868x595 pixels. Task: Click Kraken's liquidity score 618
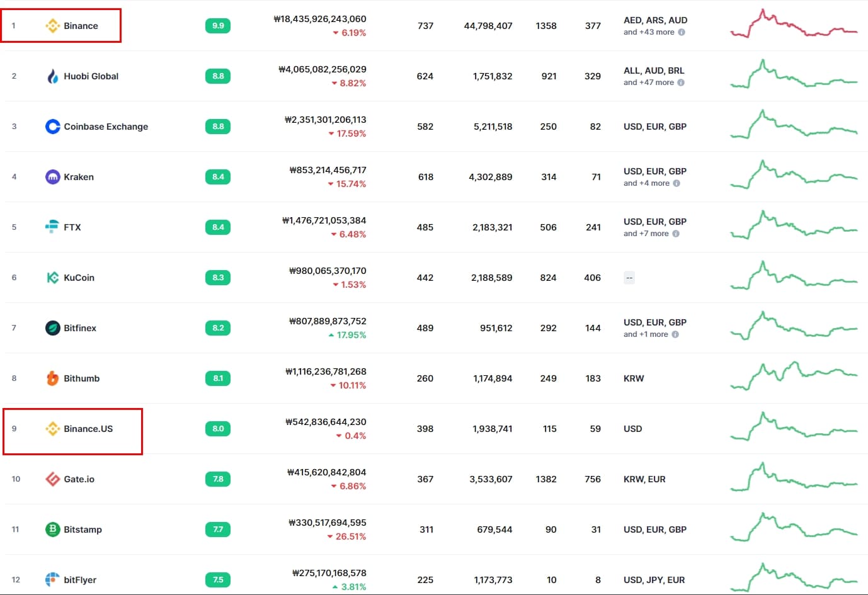426,177
